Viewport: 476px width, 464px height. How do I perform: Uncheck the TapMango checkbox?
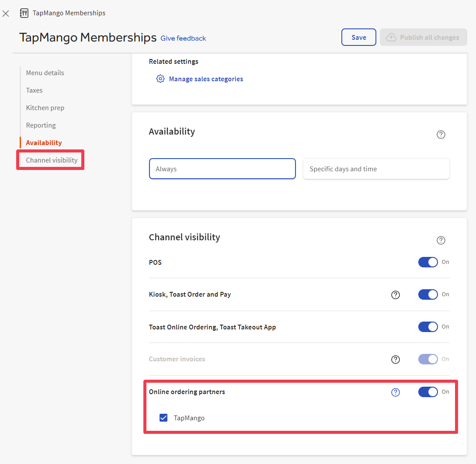click(x=163, y=418)
